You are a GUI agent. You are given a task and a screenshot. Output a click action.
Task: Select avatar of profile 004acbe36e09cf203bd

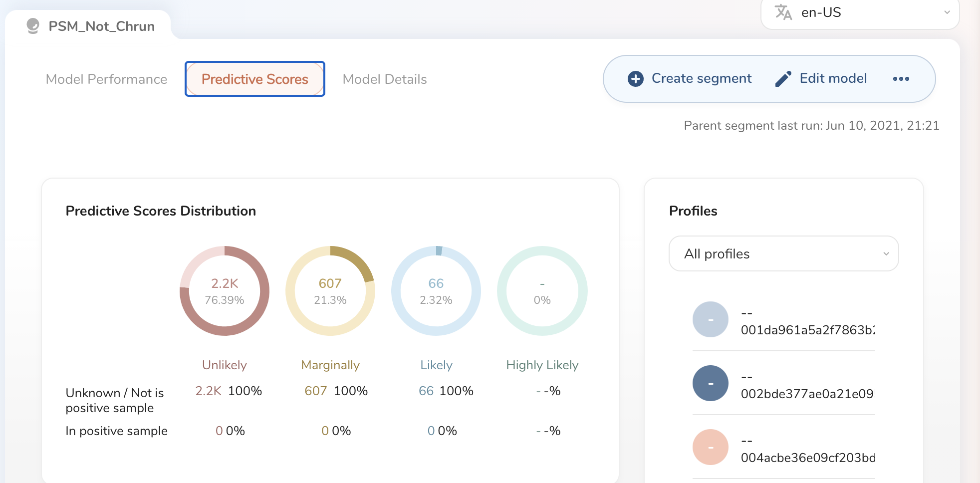[710, 447]
